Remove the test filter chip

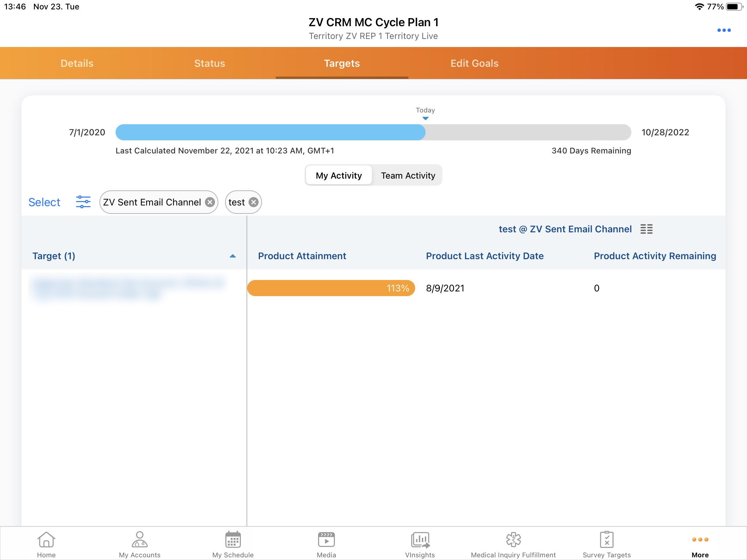point(253,202)
